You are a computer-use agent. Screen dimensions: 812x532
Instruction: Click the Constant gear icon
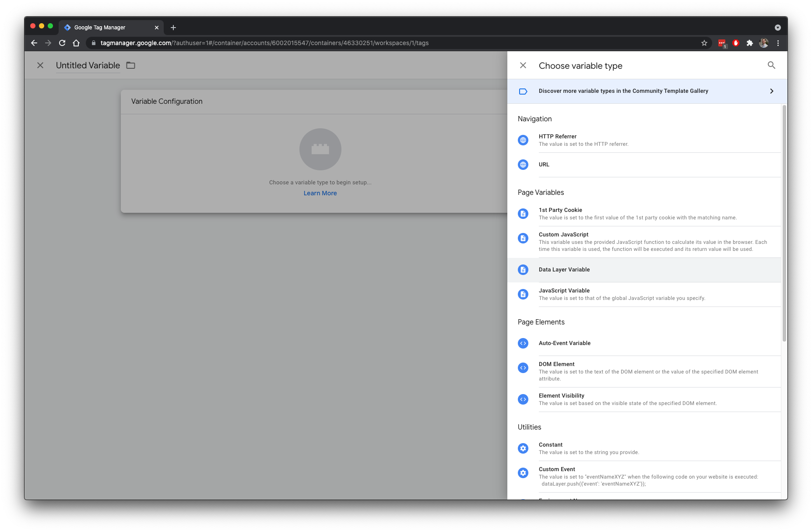point(523,448)
